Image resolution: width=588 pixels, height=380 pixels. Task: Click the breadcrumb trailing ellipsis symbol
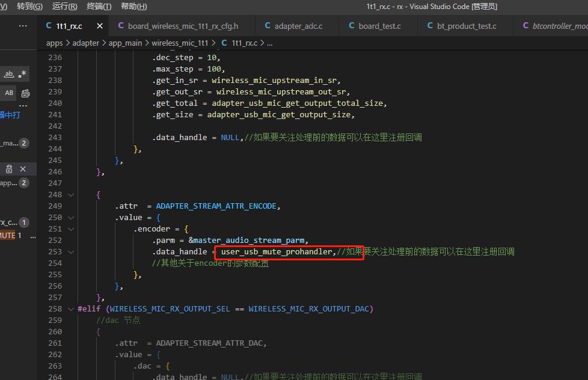(x=269, y=43)
